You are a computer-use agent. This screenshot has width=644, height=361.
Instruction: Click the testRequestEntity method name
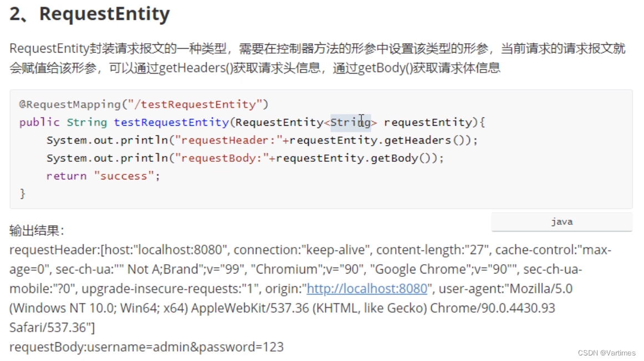[171, 122]
